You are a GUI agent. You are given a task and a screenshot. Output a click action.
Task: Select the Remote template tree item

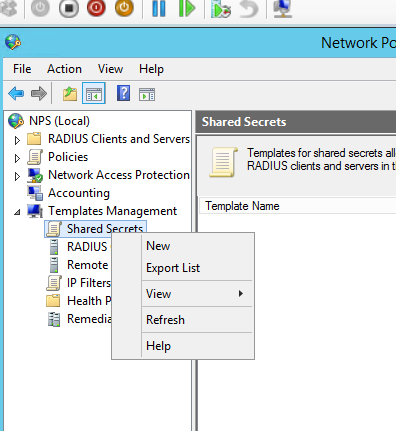pos(88,265)
